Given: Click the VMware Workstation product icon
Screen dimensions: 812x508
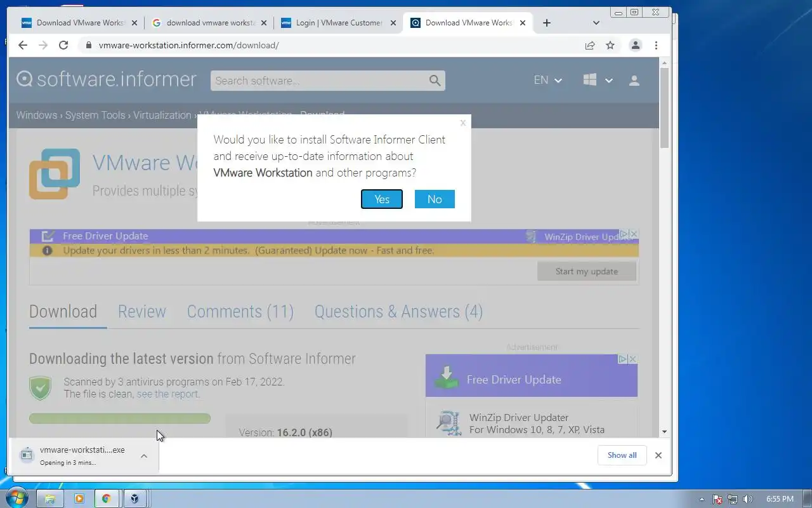Looking at the screenshot, I should pos(55,173).
